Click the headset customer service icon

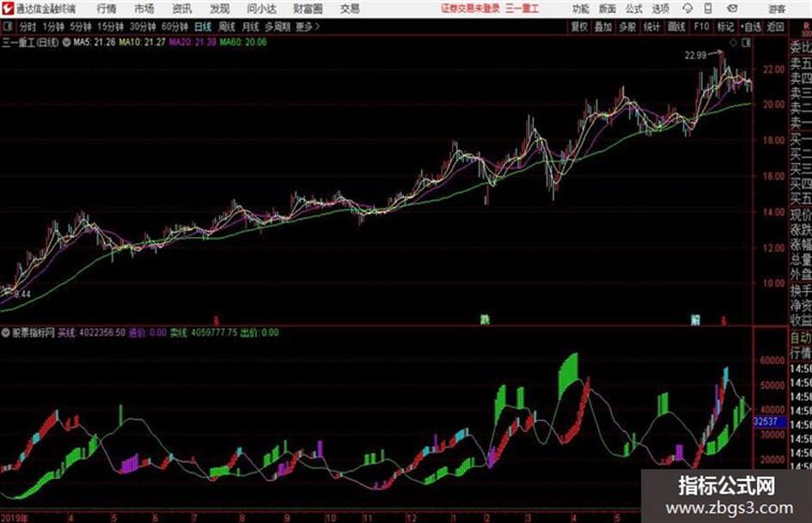(687, 9)
